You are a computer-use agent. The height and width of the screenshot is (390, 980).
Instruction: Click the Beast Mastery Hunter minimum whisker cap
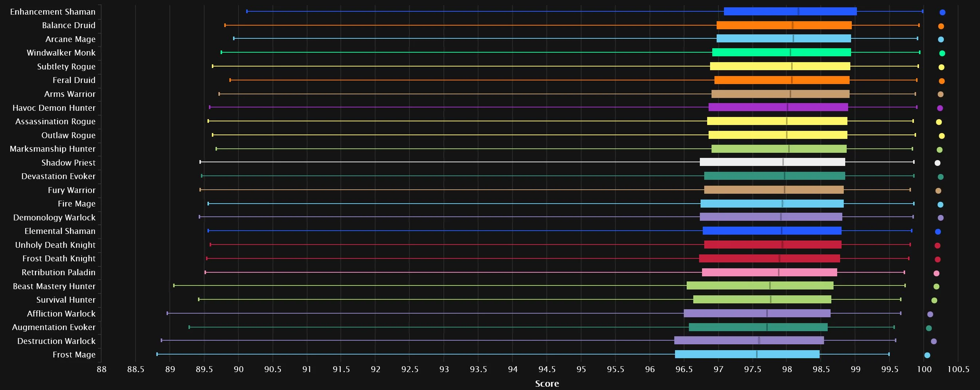(174, 285)
